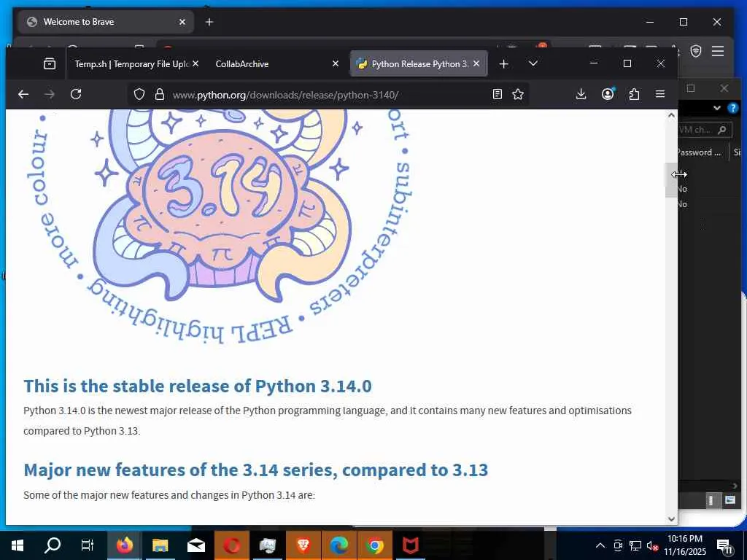The image size is (747, 560).
Task: Open a new tab in Firefox
Action: (x=503, y=64)
